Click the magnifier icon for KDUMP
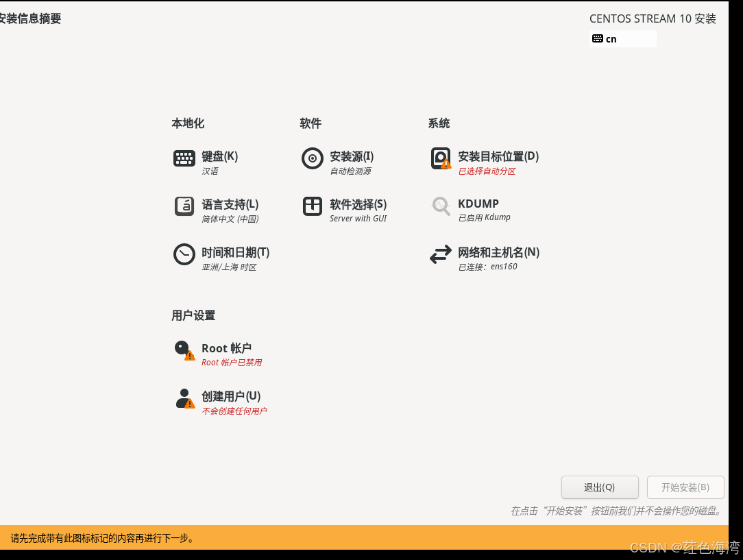The image size is (743, 560). coord(441,206)
